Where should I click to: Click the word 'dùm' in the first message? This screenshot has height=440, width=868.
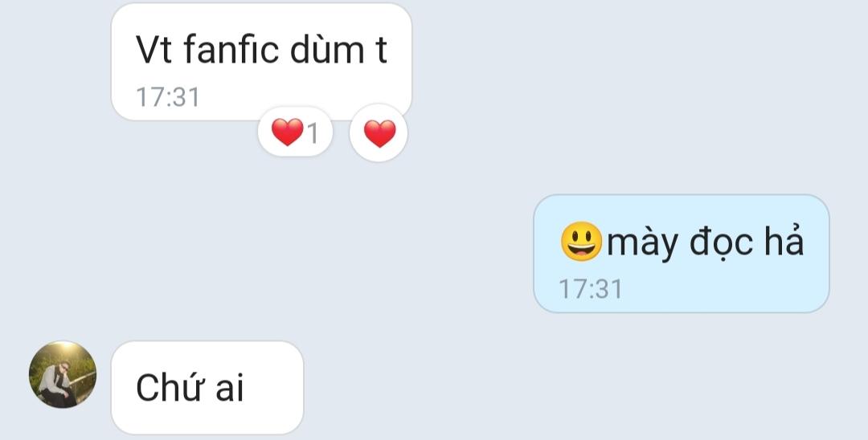[x=326, y=49]
